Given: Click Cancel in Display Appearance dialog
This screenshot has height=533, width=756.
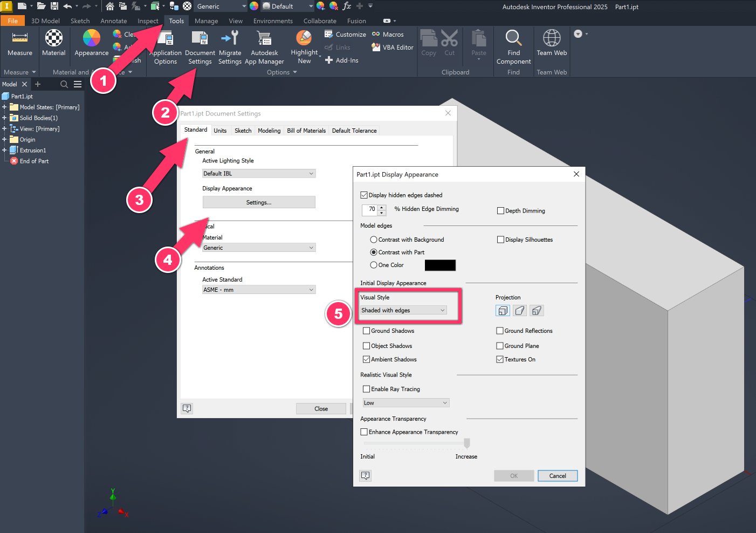Looking at the screenshot, I should click(x=558, y=475).
